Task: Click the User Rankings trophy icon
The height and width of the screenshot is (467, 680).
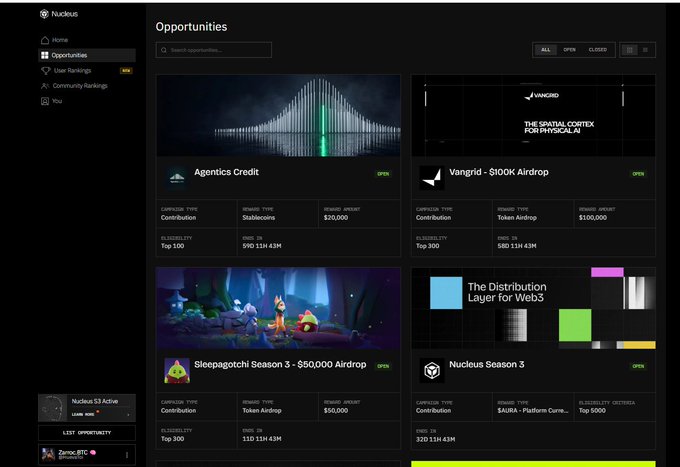Action: click(46, 70)
